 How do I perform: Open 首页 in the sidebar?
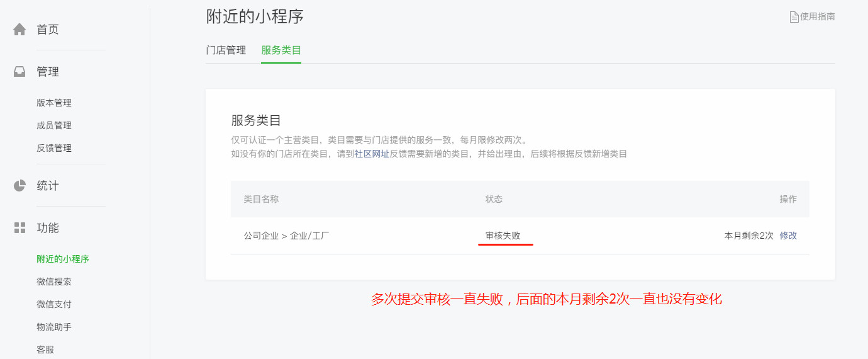[48, 30]
